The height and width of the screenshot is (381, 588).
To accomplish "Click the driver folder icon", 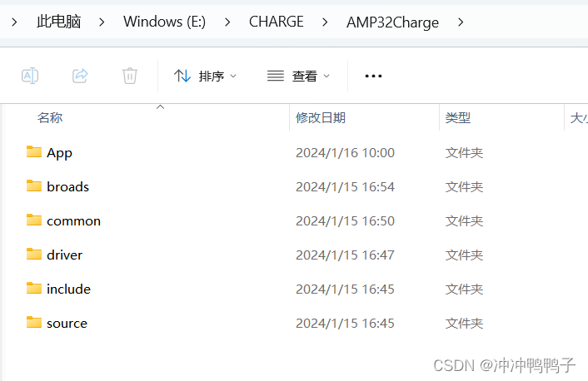I will (34, 254).
